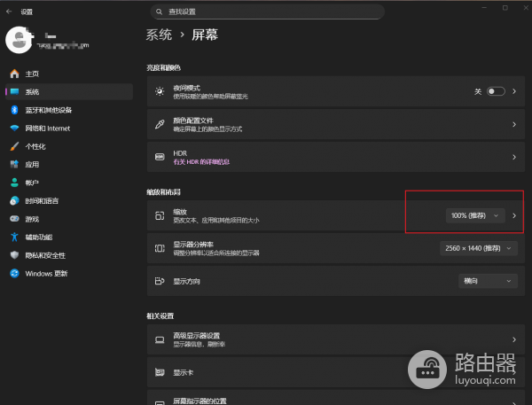The width and height of the screenshot is (532, 405).
Task: Click the 显示器分辨率 icon
Action: (x=160, y=248)
